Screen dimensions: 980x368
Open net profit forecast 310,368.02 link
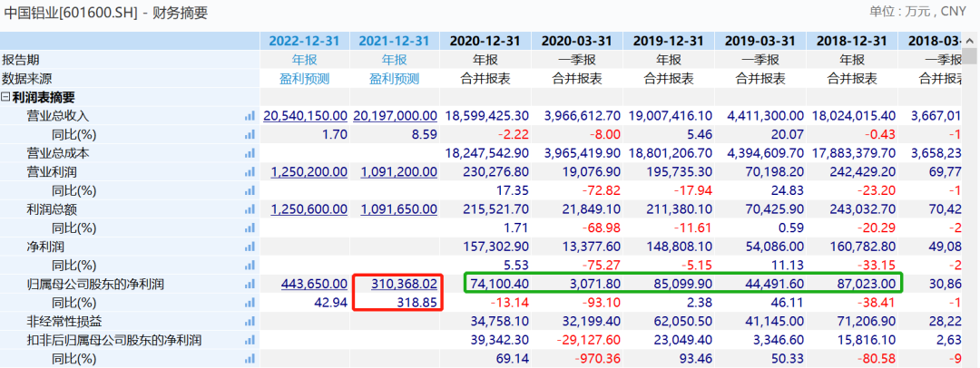tap(405, 285)
